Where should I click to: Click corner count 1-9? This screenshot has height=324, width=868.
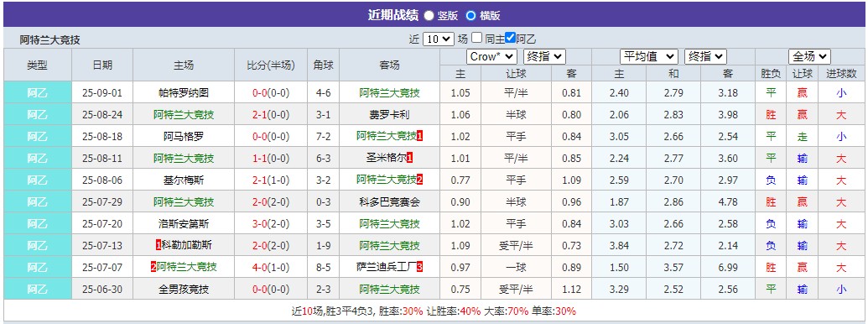point(324,245)
